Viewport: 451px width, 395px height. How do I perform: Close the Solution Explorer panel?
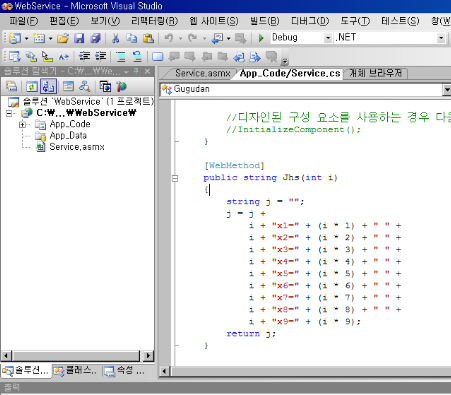147,71
